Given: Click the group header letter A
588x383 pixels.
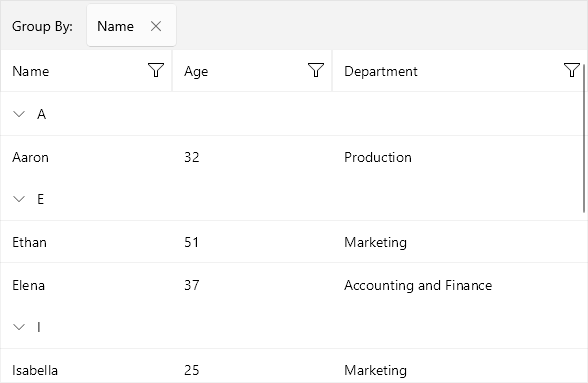Looking at the screenshot, I should (41, 114).
